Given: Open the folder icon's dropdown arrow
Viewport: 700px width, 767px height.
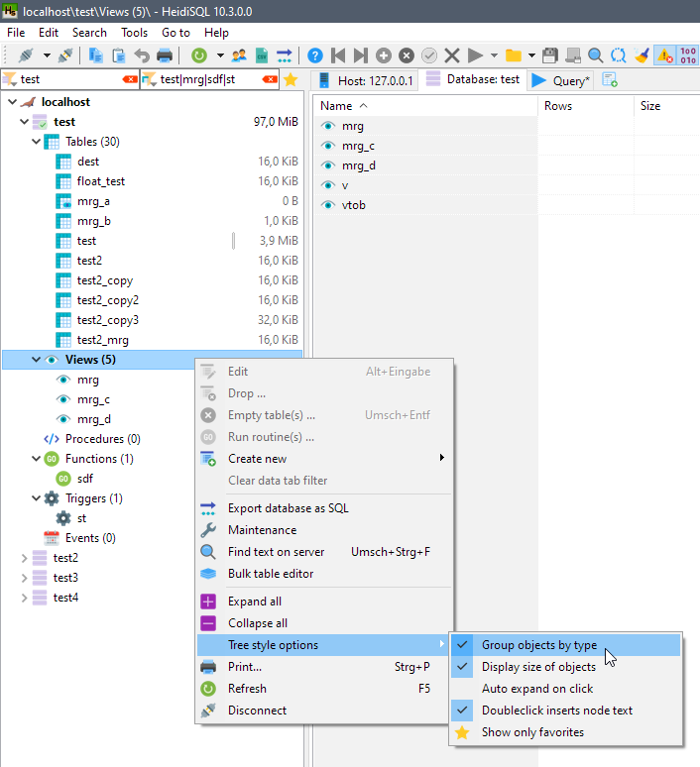Looking at the screenshot, I should (531, 55).
